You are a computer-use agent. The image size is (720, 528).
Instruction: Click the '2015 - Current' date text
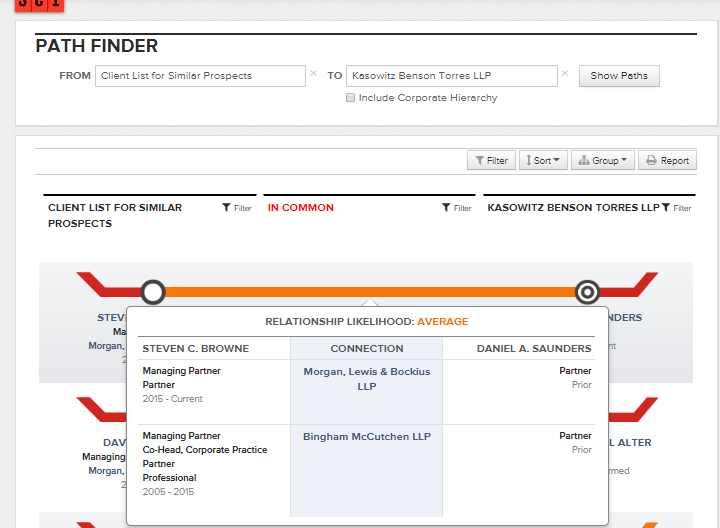pos(172,399)
